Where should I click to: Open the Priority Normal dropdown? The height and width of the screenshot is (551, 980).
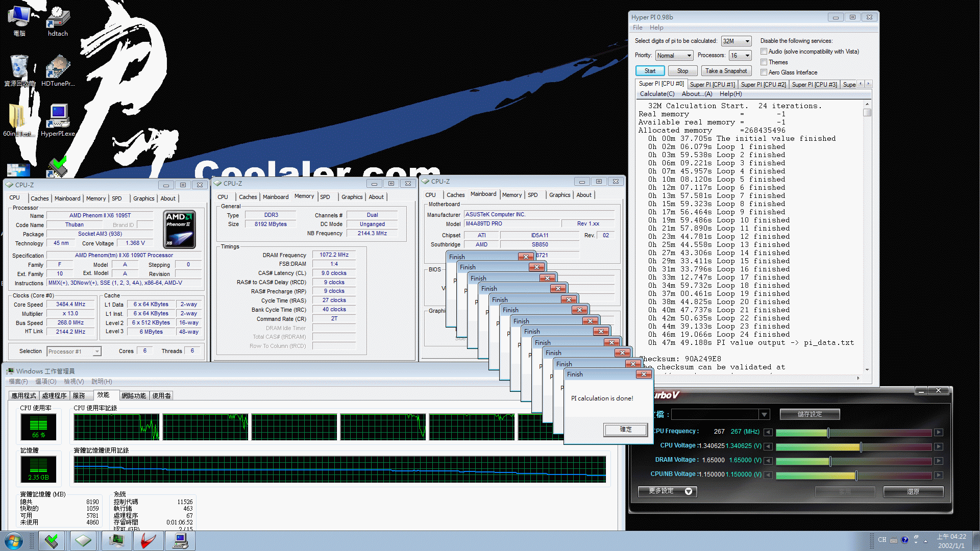click(x=674, y=56)
